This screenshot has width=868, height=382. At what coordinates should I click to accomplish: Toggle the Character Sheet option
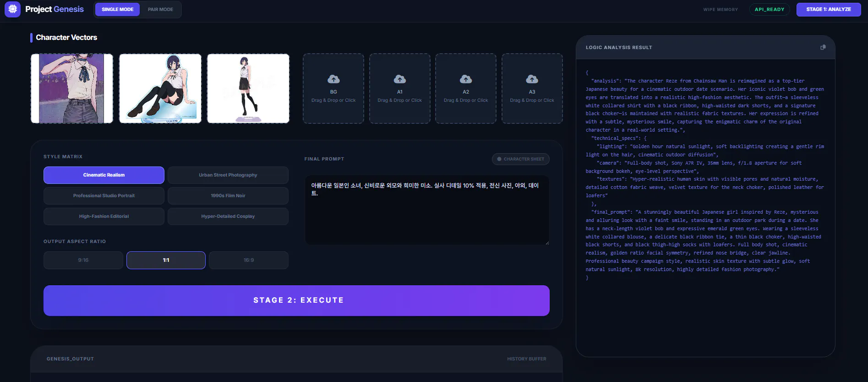521,159
